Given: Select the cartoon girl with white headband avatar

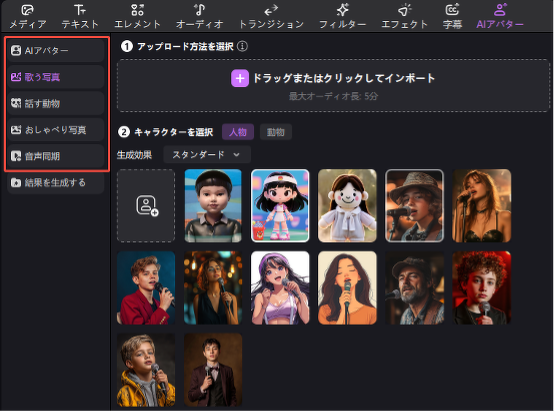Looking at the screenshot, I should [280, 206].
